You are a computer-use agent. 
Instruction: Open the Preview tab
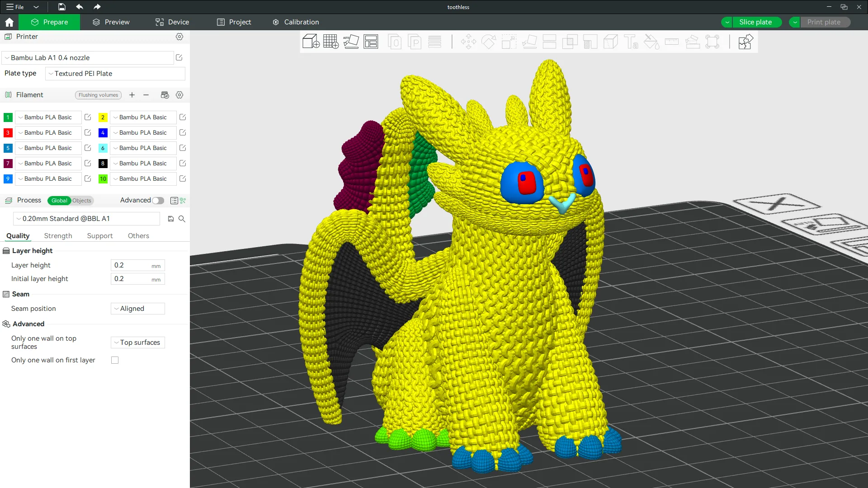point(111,22)
